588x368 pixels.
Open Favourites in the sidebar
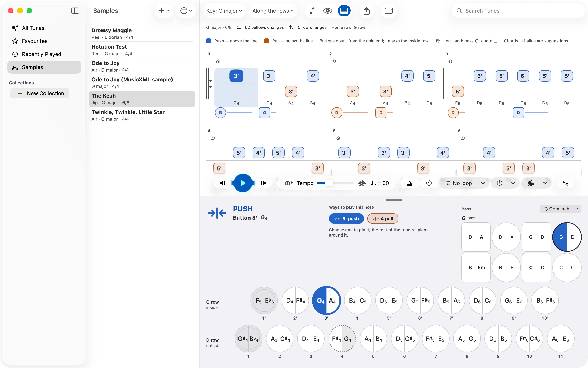(x=44, y=41)
